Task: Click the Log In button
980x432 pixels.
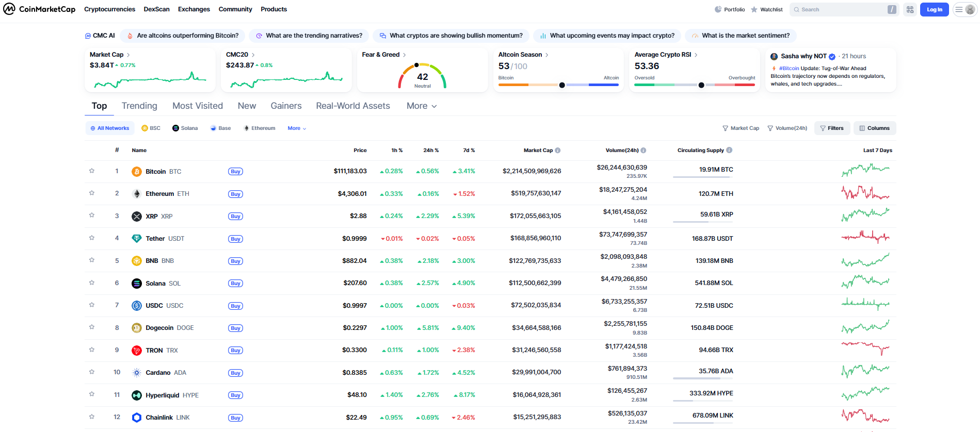Action: click(934, 9)
